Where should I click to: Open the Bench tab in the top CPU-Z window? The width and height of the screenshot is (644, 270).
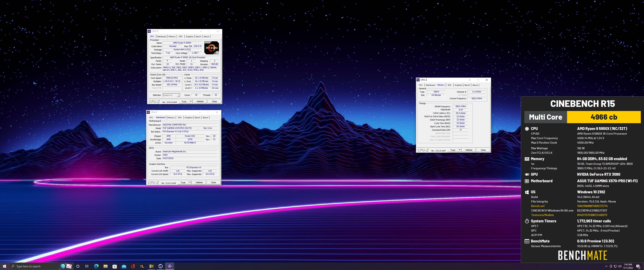[198, 37]
